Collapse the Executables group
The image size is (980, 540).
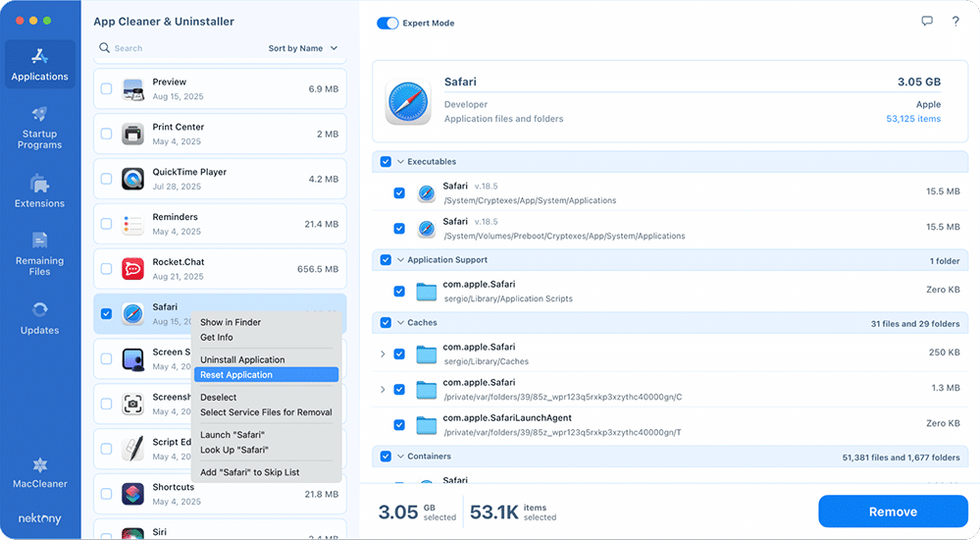[400, 161]
